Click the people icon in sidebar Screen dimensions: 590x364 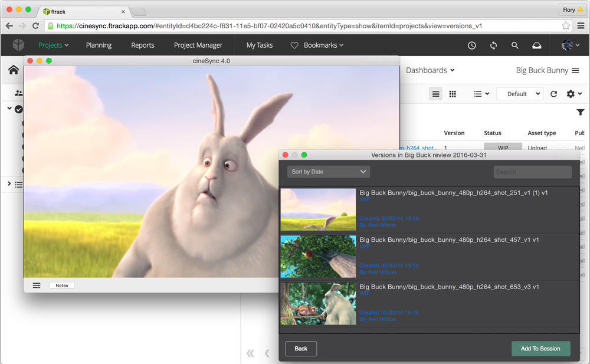[18, 93]
